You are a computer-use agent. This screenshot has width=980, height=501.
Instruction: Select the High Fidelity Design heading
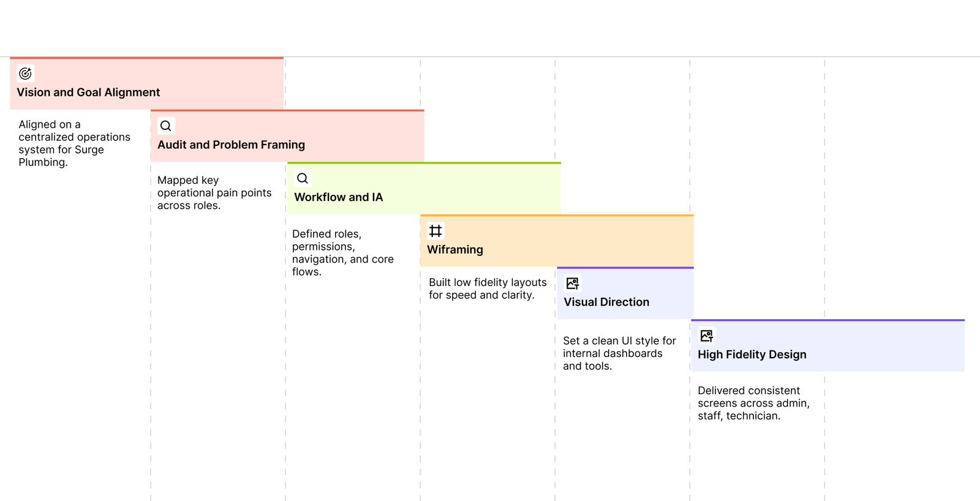coord(752,355)
